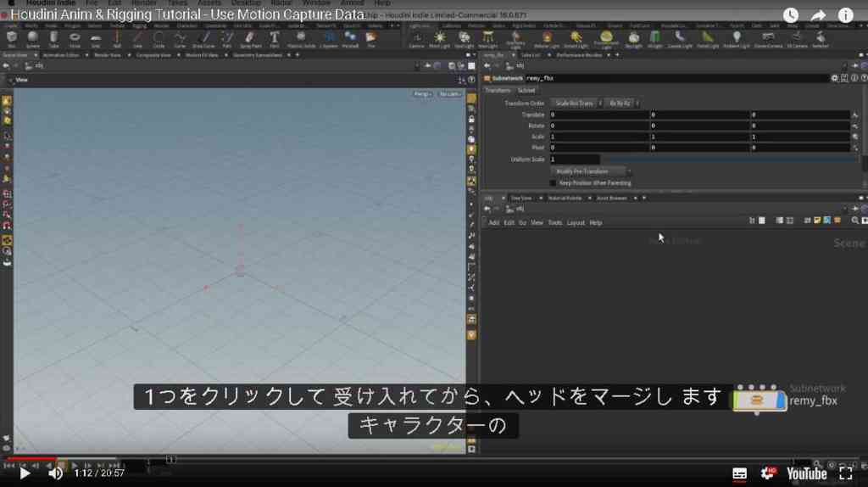The image size is (868, 487).
Task: Select the Platonic Solids shelf tool
Action: click(301, 39)
